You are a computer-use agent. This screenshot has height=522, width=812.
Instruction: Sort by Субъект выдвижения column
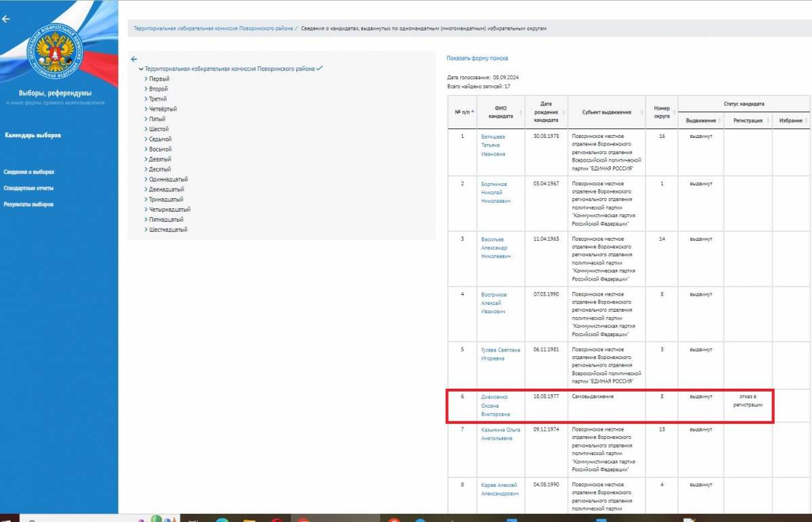[x=607, y=112]
